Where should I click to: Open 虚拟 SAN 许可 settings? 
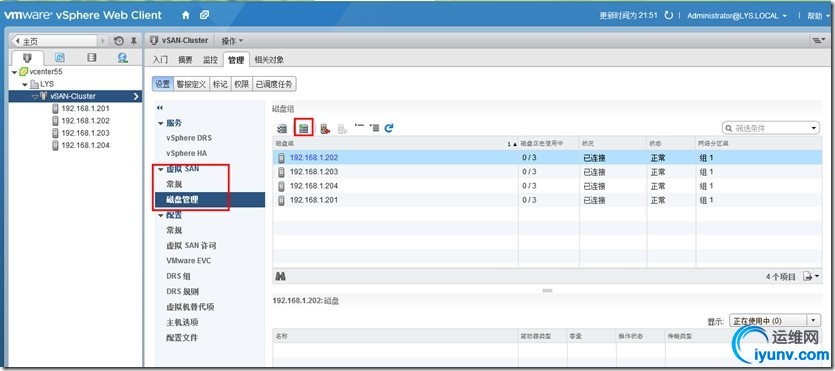pyautogui.click(x=191, y=246)
